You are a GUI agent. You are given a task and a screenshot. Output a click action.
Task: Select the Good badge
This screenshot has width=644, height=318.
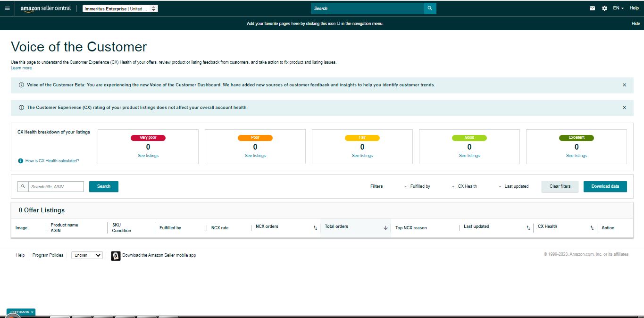click(x=469, y=138)
